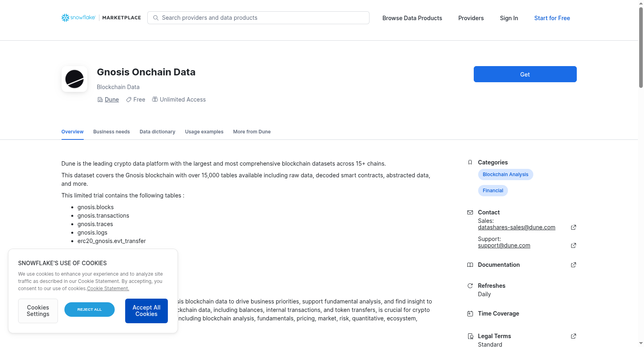The image size is (644, 347).
Task: Click the Dune provider logo thumbnail
Action: click(x=74, y=79)
